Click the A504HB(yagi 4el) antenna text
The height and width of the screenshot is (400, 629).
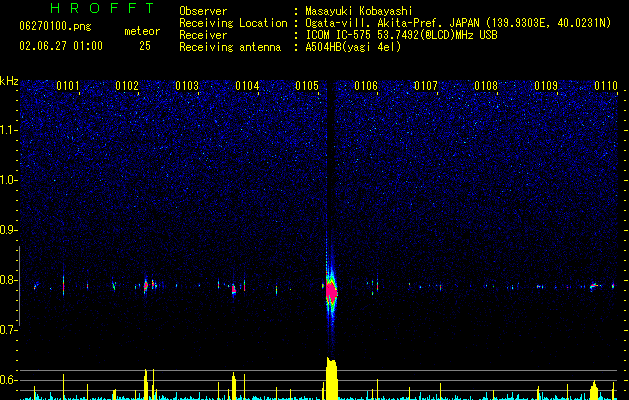point(353,47)
